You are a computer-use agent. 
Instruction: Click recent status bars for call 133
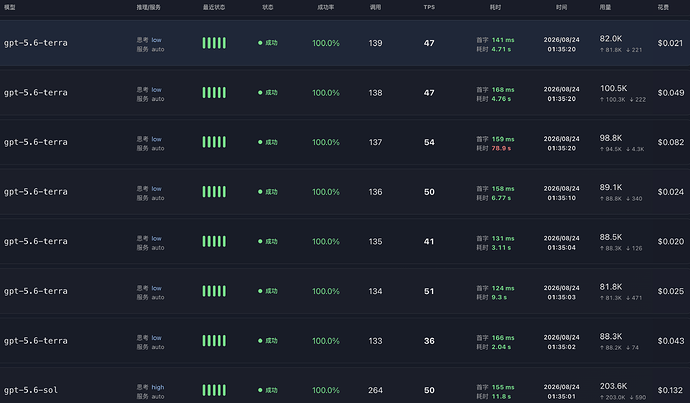pyautogui.click(x=214, y=341)
